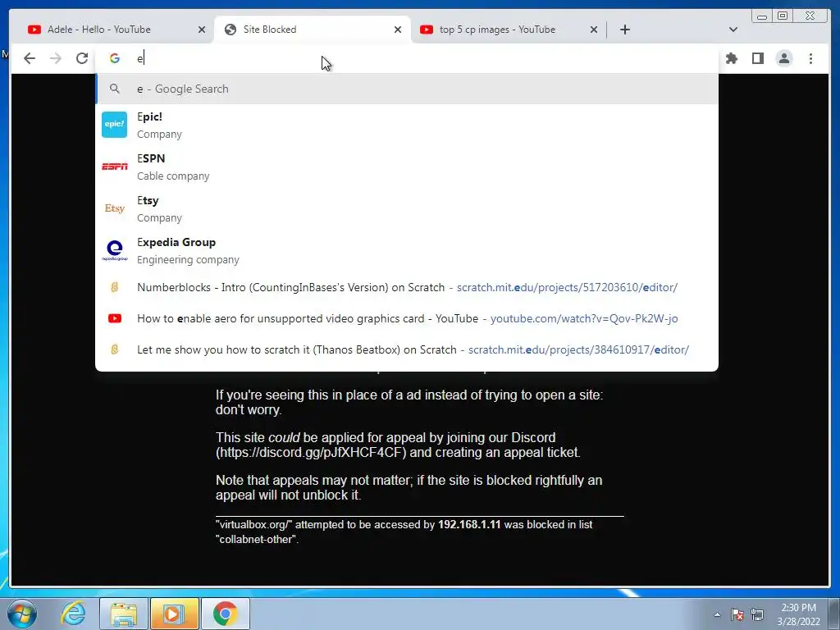Image resolution: width=840 pixels, height=630 pixels.
Task: Open the Extensions puzzle icon
Action: [x=731, y=58]
